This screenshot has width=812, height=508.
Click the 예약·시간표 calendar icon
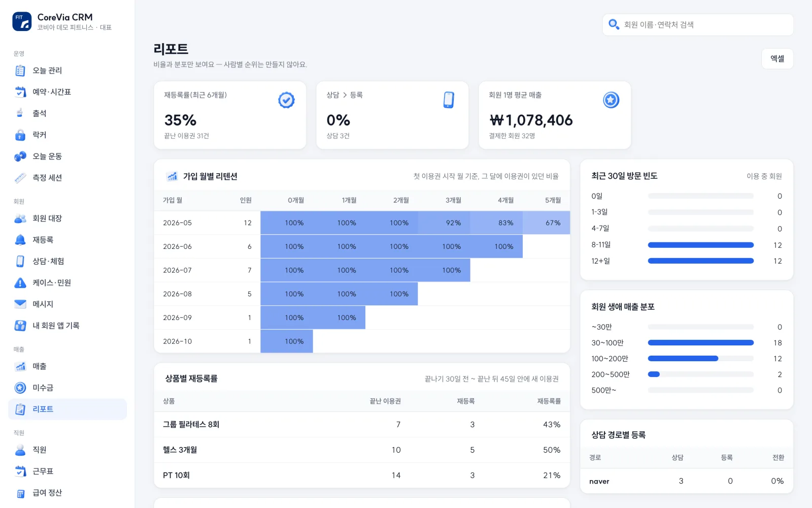20,92
